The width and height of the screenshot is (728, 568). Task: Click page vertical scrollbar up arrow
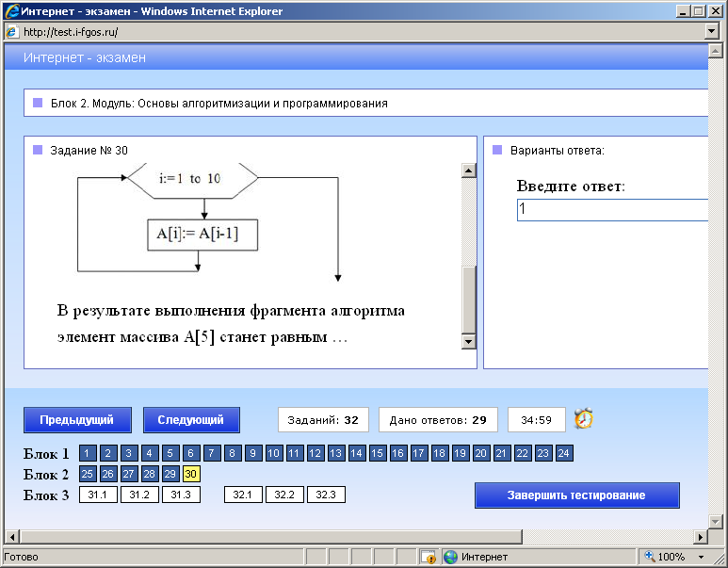715,51
